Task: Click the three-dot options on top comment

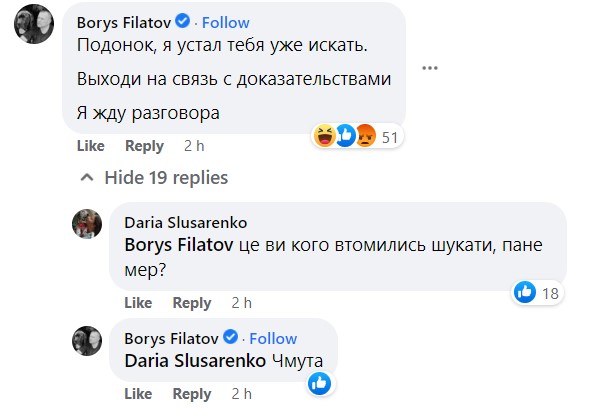Action: [x=430, y=68]
